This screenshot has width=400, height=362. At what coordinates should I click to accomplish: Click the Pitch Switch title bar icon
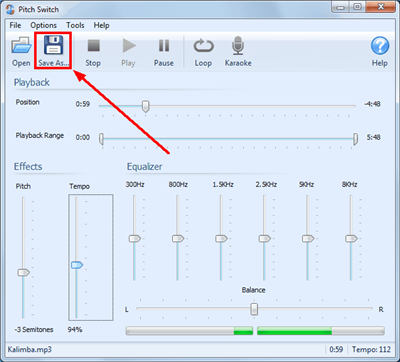[10, 9]
